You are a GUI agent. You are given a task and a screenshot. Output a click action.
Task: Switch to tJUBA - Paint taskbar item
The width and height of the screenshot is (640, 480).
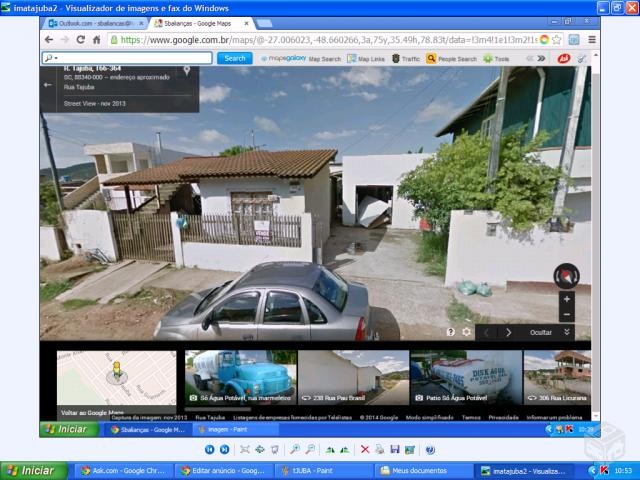point(324,471)
